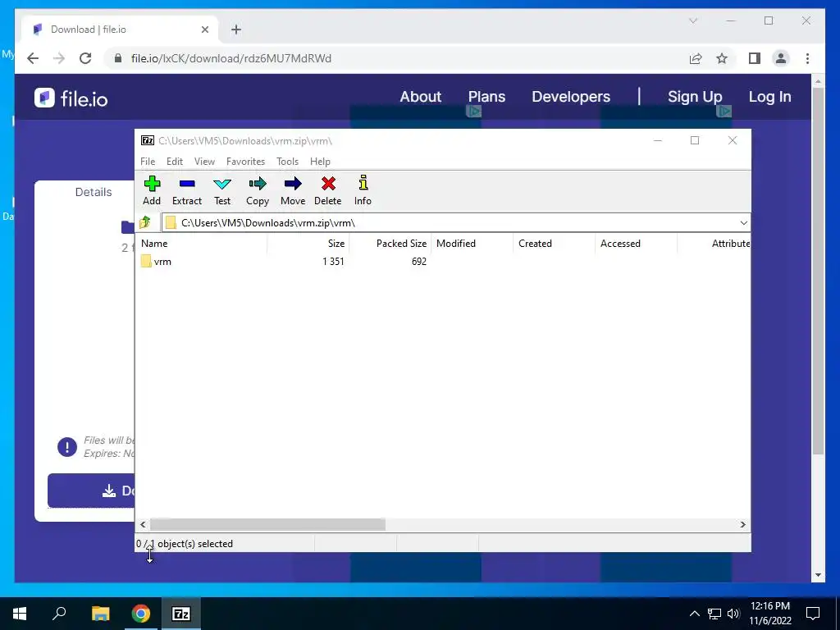Viewport: 840px width, 630px height.
Task: Click the right arrow of horizontal scrollbar
Action: 742,524
